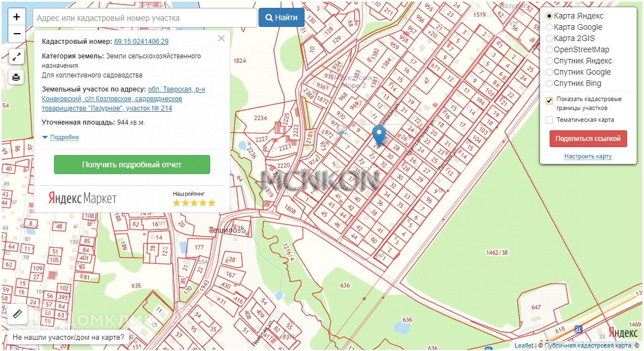Viewport: 644px width, 351px height.
Task: Open cadastral number 69:15:0241406:29 link
Action: (141, 42)
